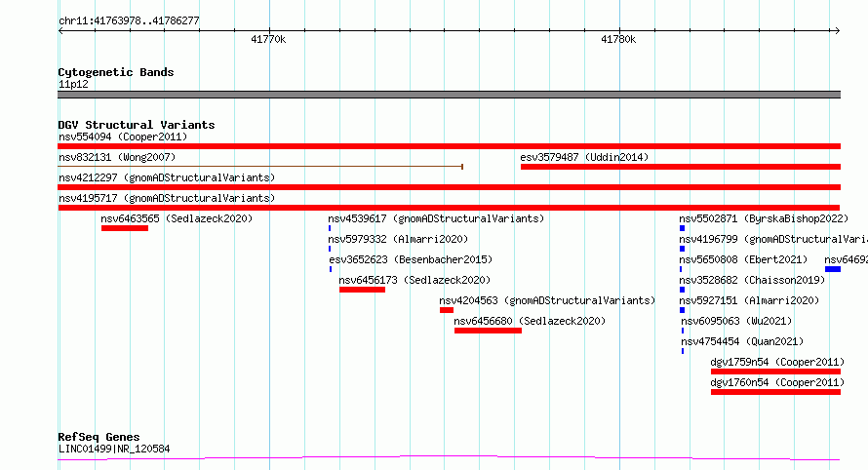
Task: Click the 41770k ruler position
Action: pos(268,39)
